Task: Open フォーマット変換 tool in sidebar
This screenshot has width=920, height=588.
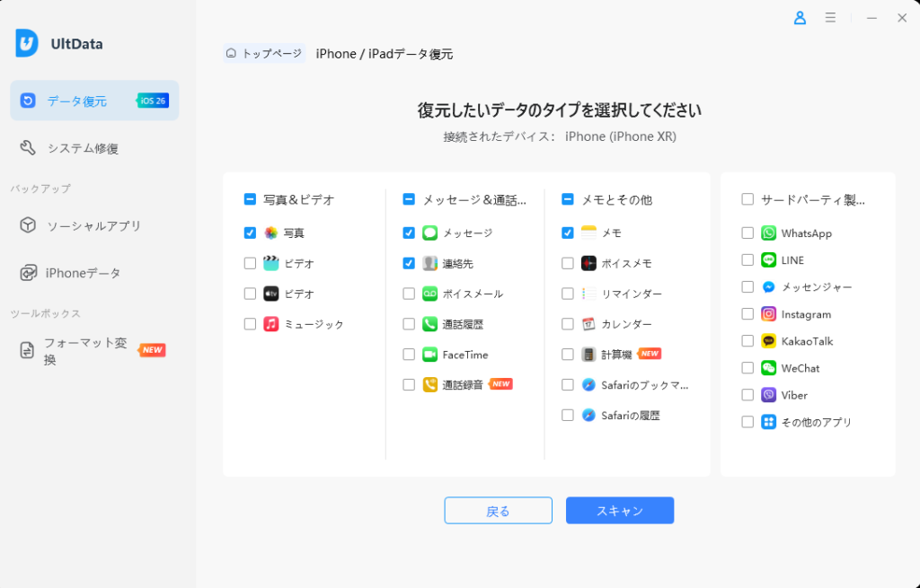Action: point(85,351)
